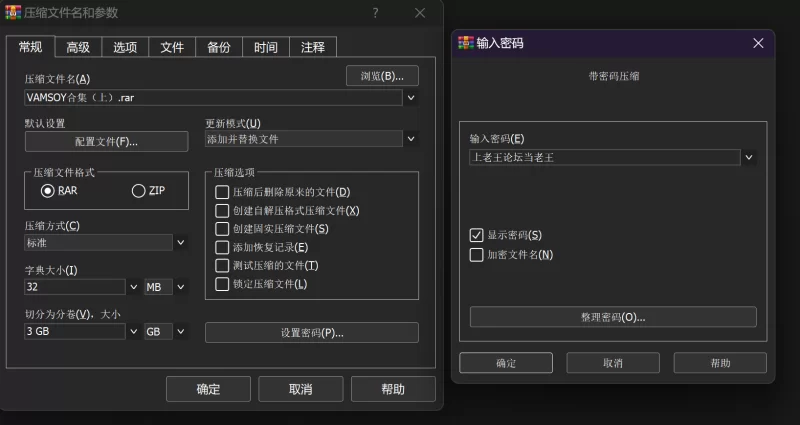Click the dictionary size field showing 32
This screenshot has width=800, height=425.
74,287
